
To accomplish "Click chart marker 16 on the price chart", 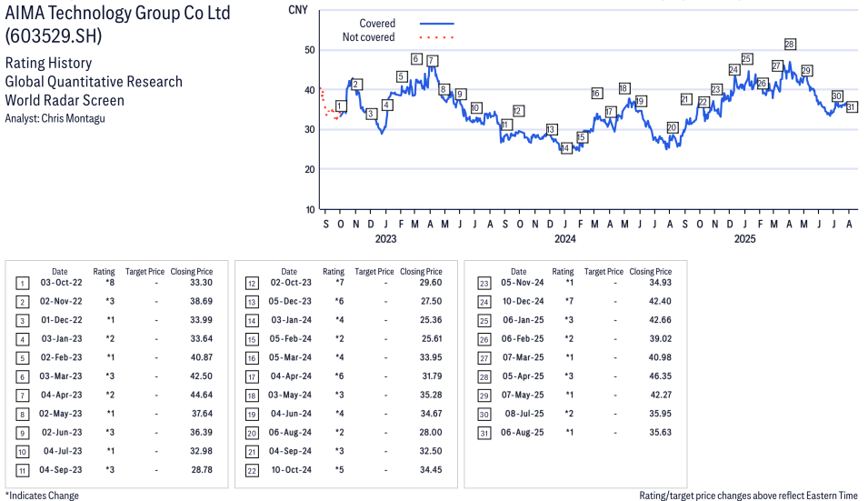I will coord(596,94).
